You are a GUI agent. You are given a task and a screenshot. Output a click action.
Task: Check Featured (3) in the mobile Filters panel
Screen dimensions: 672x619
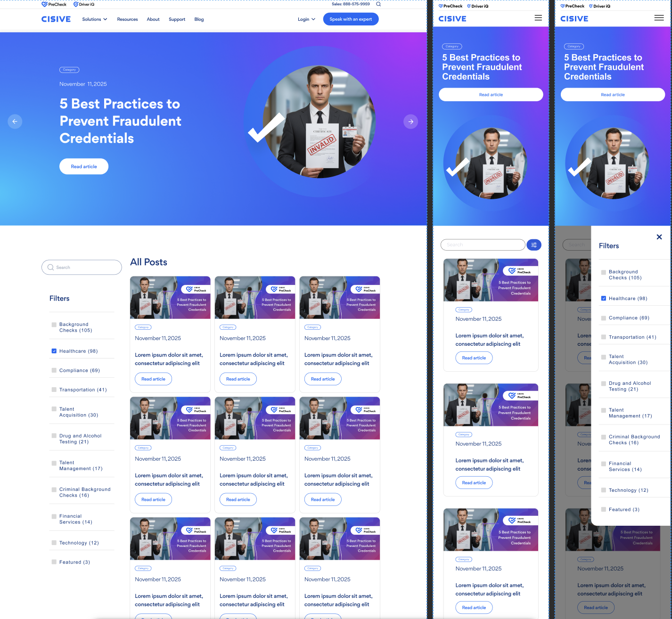pyautogui.click(x=604, y=509)
